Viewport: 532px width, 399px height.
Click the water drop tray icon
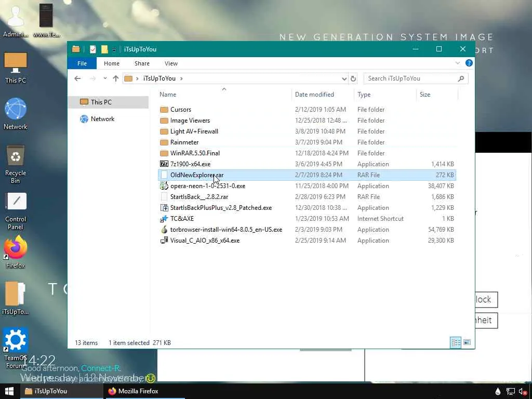(x=498, y=392)
